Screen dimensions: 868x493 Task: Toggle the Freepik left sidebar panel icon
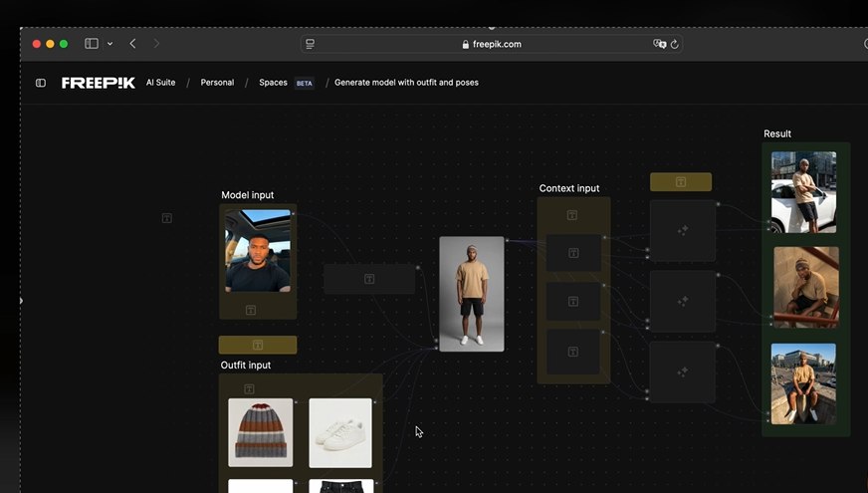(x=41, y=83)
